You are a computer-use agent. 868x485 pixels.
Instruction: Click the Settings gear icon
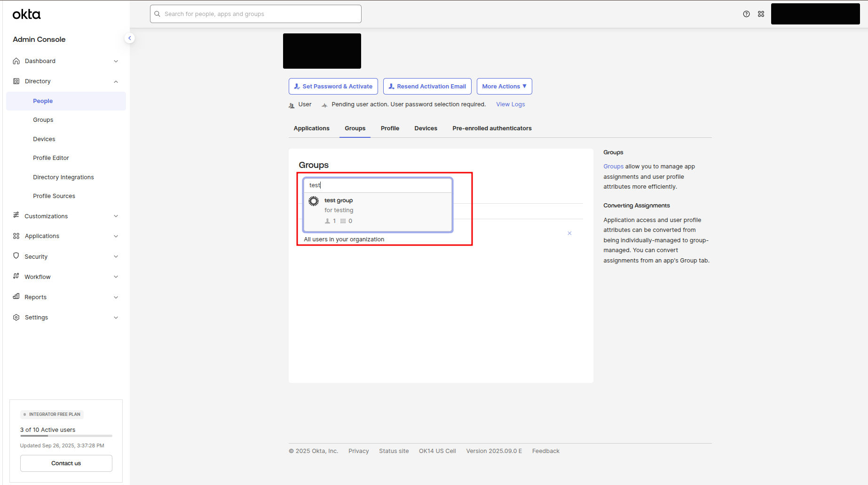[16, 318]
